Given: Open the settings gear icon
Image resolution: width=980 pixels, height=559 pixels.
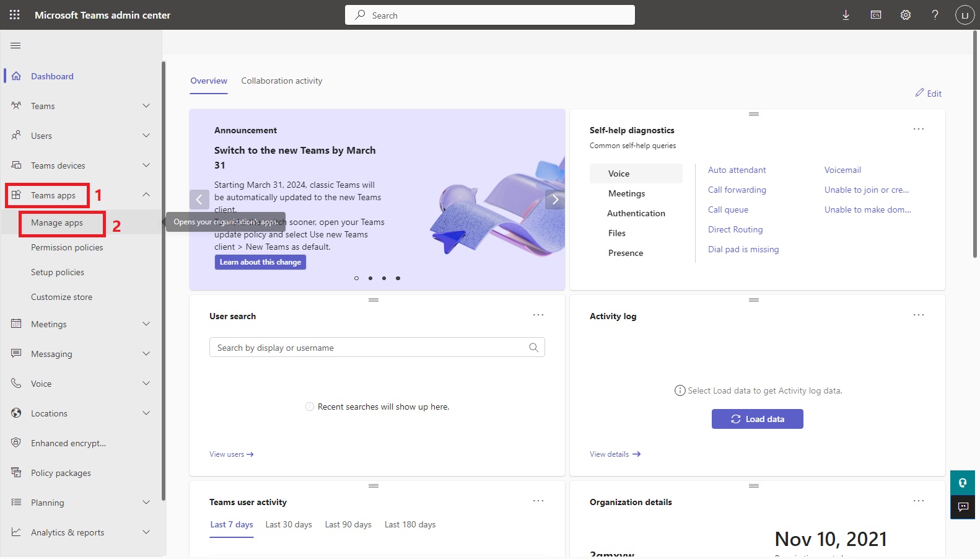Looking at the screenshot, I should 905,15.
